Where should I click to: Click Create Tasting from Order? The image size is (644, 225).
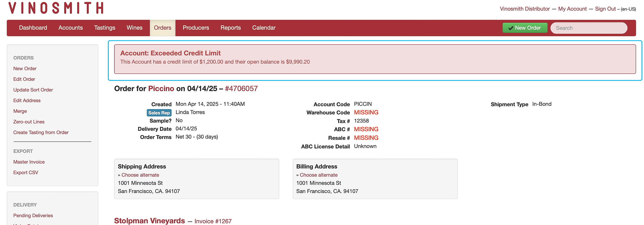click(41, 132)
